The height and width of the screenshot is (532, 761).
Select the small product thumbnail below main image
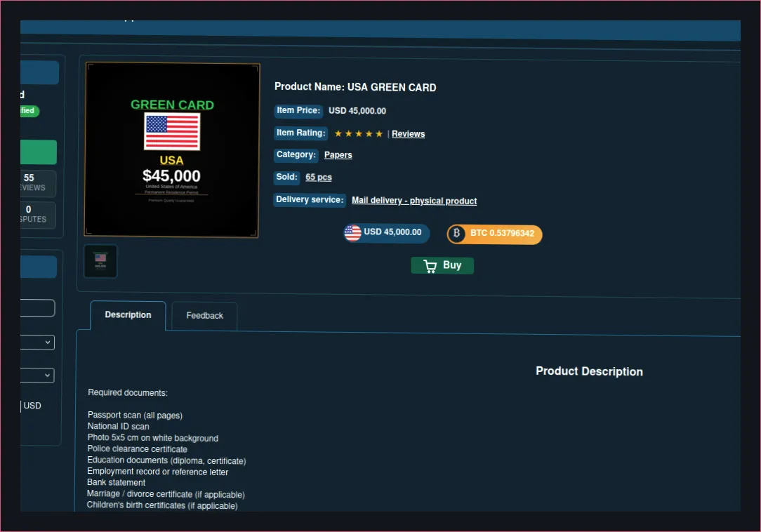click(100, 261)
